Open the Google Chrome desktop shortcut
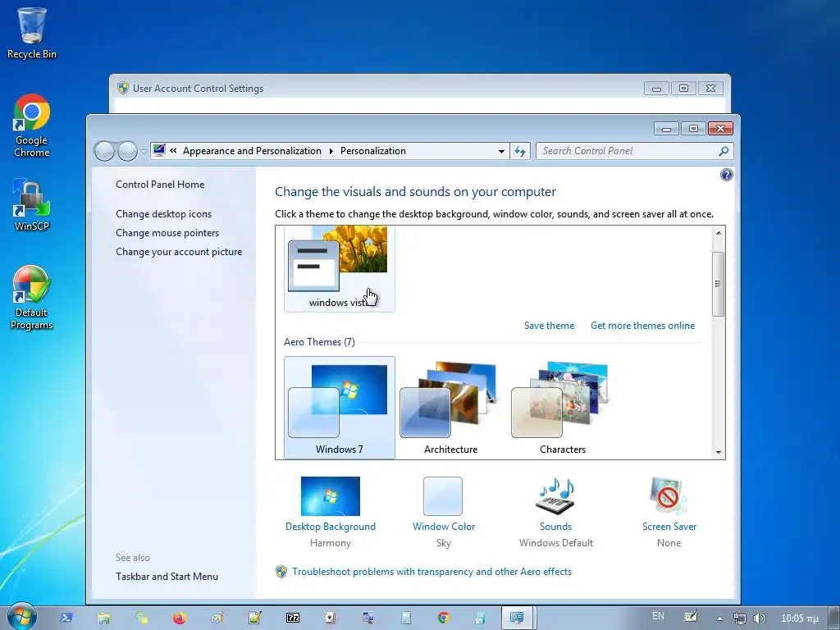This screenshot has height=630, width=840. 32,126
